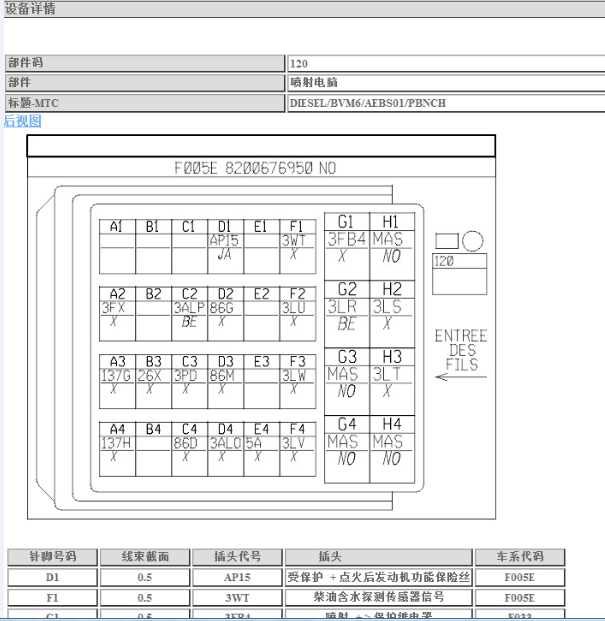This screenshot has height=621, width=605.
Task: Click wire code 3LT under pin H3
Action: click(x=387, y=374)
